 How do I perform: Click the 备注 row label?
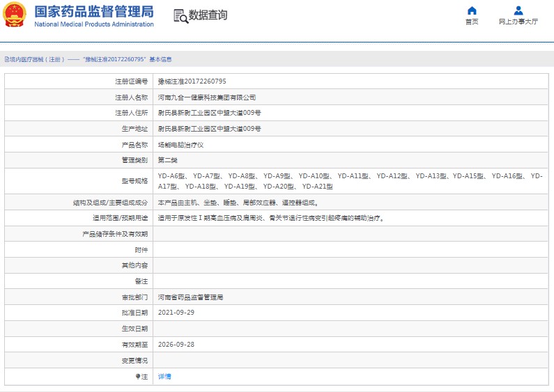141,281
